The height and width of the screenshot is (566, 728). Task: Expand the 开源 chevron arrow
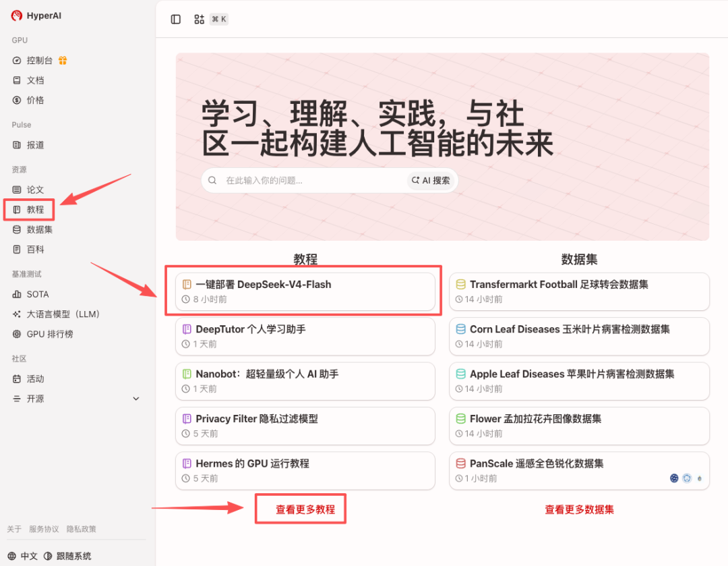coord(136,399)
